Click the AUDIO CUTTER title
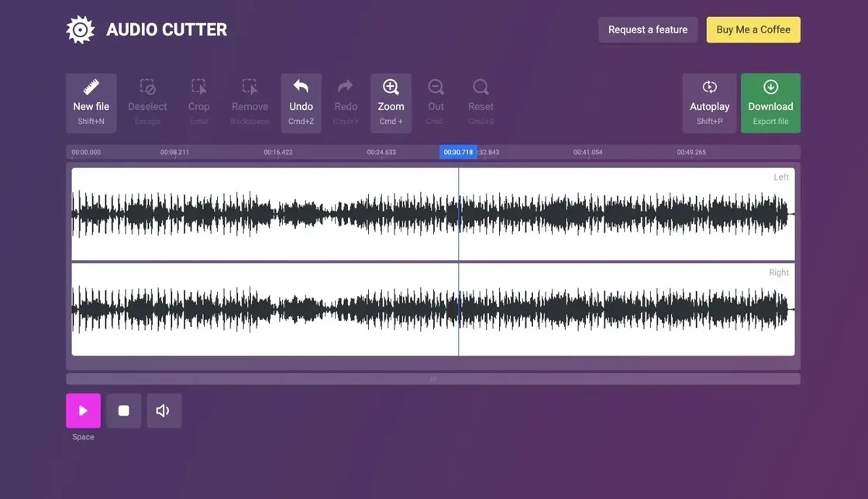Viewport: 868px width, 499px height. point(167,29)
